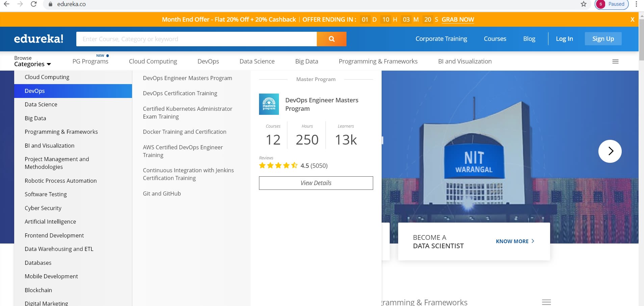644x306 pixels.
Task: Select Programming & Frameworks in top nav
Action: (378, 61)
